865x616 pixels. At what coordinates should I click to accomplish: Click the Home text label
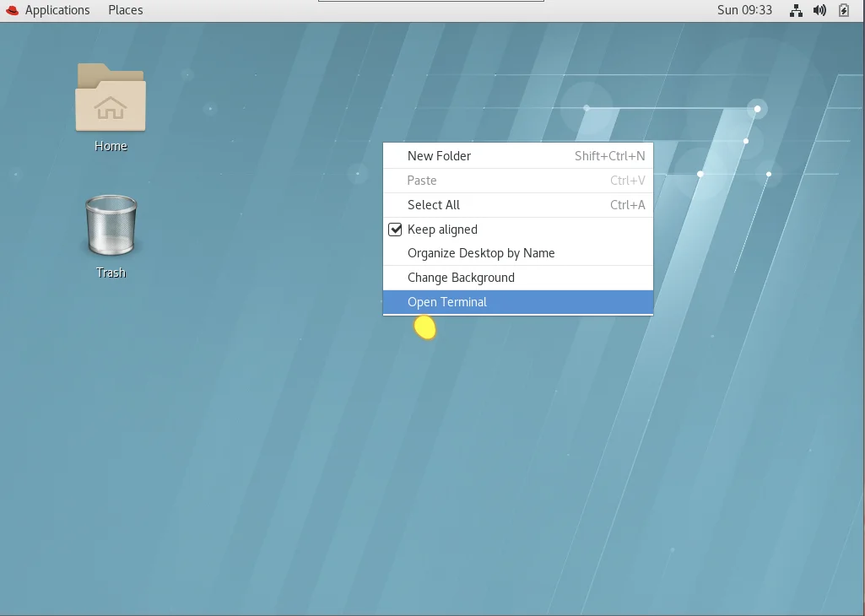(111, 146)
